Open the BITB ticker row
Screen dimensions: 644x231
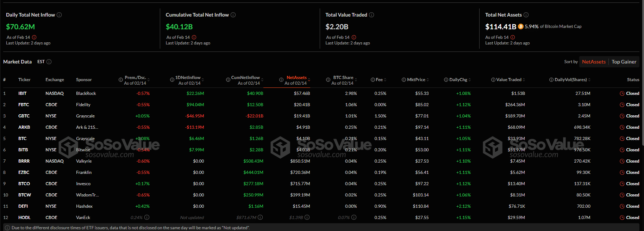[321, 150]
